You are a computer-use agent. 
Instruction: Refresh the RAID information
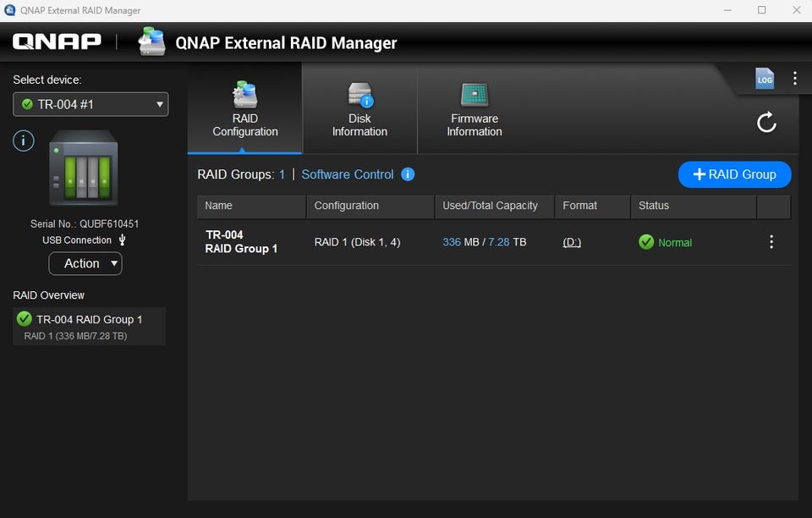766,123
